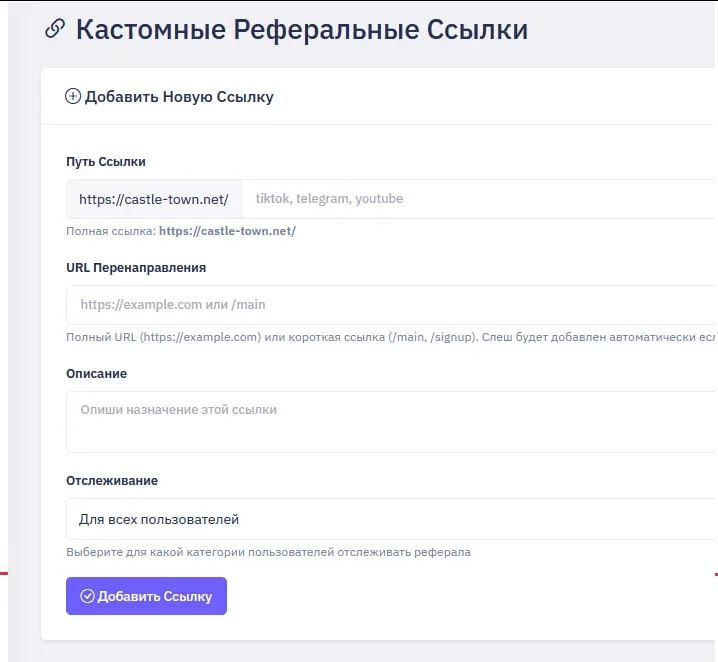This screenshot has width=718, height=662.
Task: Click the https://castle-town.net/ prefix box
Action: (154, 199)
